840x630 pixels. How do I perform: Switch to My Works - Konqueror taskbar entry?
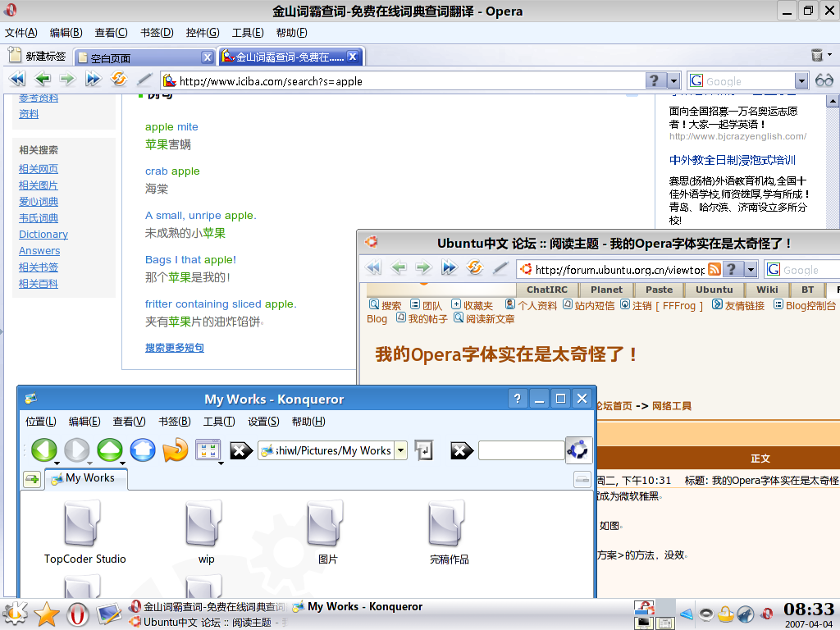point(358,606)
